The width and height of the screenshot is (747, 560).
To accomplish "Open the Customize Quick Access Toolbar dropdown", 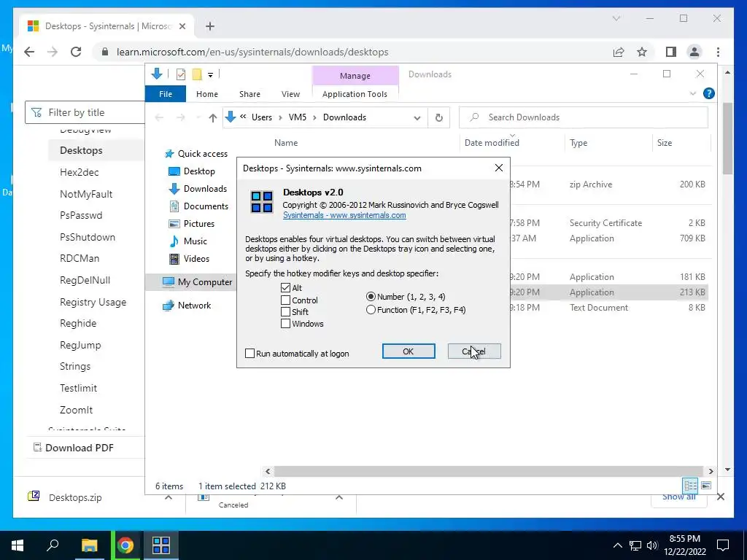I will coord(210,75).
